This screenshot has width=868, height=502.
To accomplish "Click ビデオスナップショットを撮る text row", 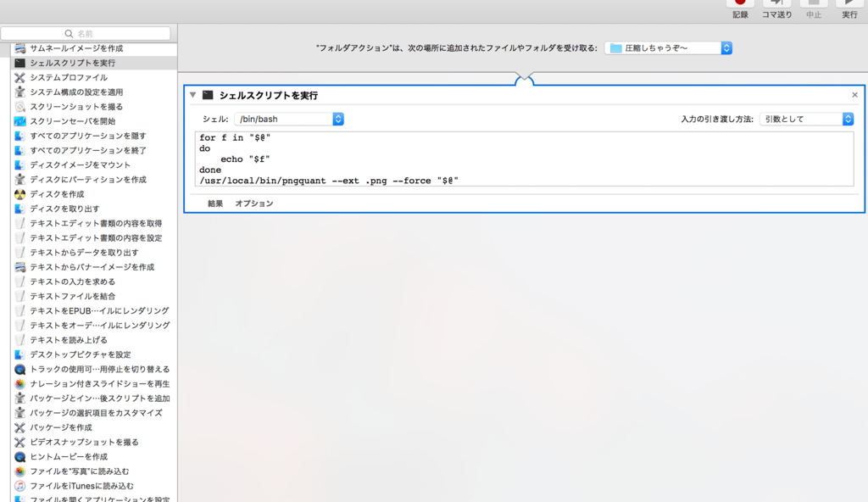I will [84, 442].
